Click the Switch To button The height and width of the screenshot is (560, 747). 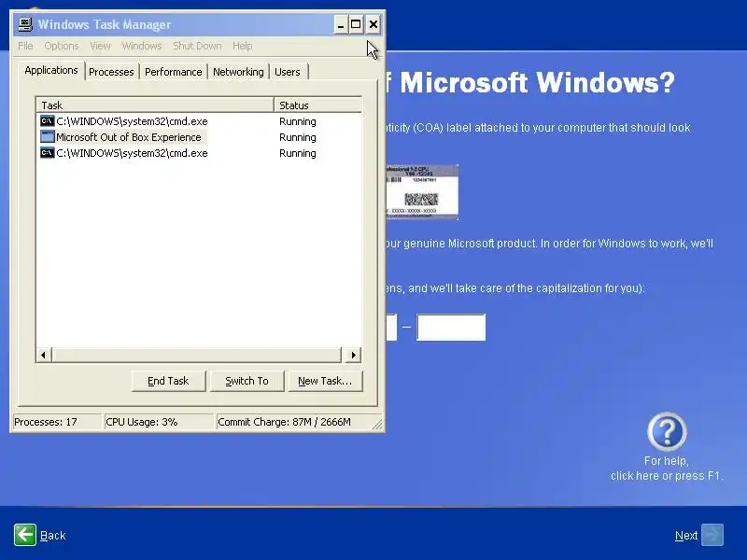247,381
